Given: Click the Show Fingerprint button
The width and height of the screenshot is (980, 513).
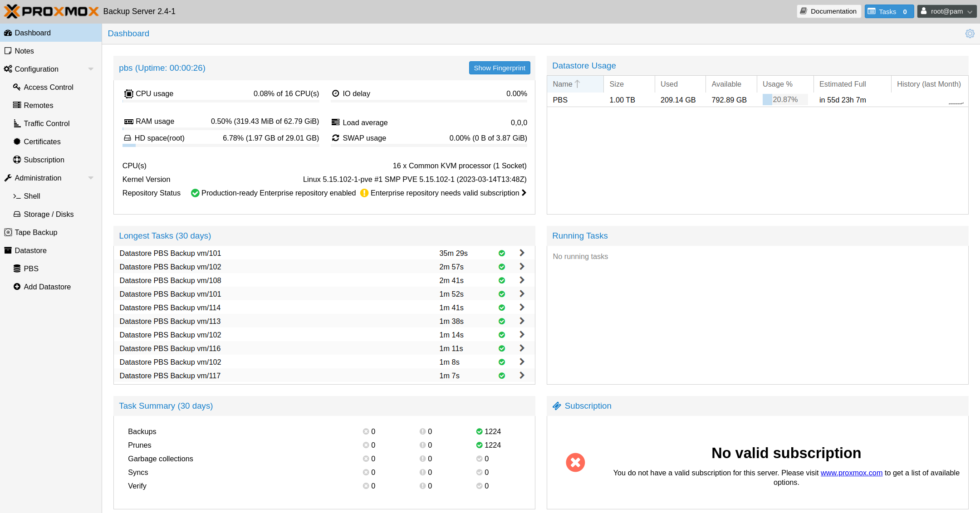Looking at the screenshot, I should tap(499, 68).
